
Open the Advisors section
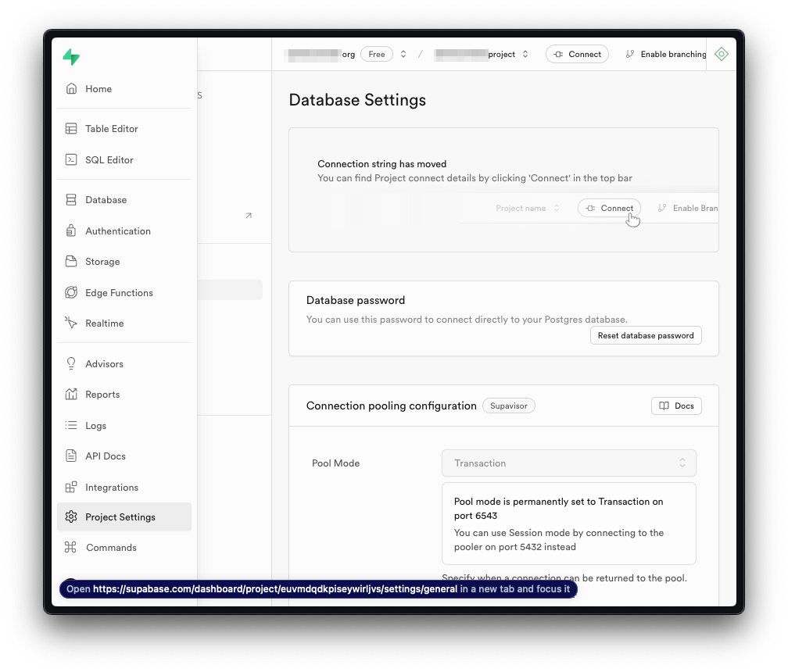[x=102, y=363]
